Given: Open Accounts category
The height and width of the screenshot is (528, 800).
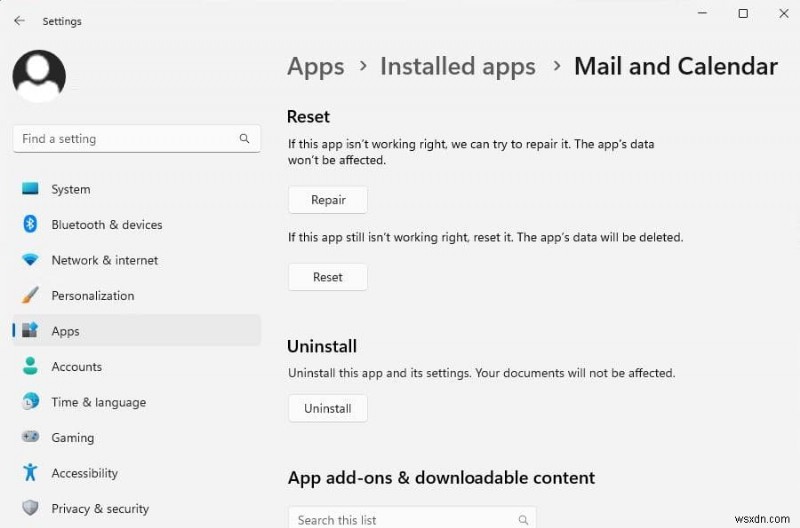Looking at the screenshot, I should click(137, 366).
